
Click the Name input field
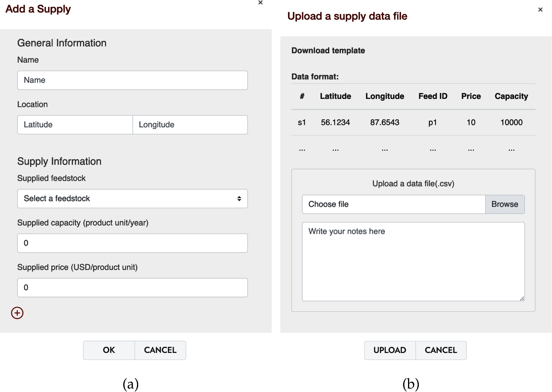coord(132,80)
